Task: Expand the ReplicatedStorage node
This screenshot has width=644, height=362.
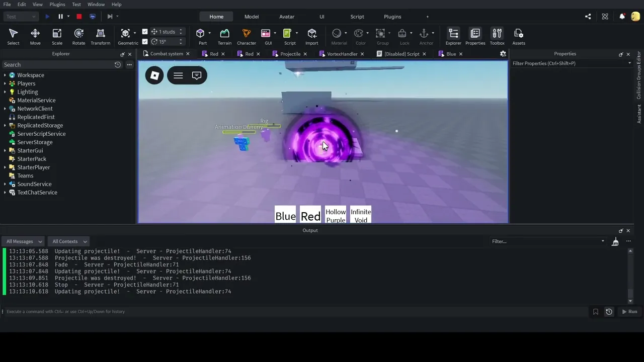Action: point(5,125)
